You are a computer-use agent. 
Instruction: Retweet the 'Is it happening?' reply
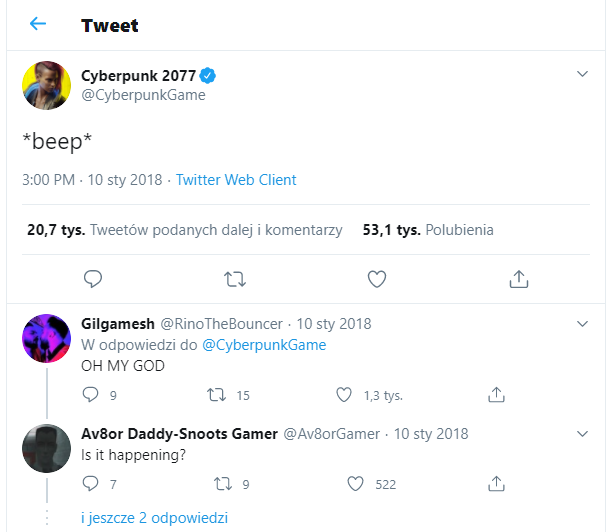(223, 484)
